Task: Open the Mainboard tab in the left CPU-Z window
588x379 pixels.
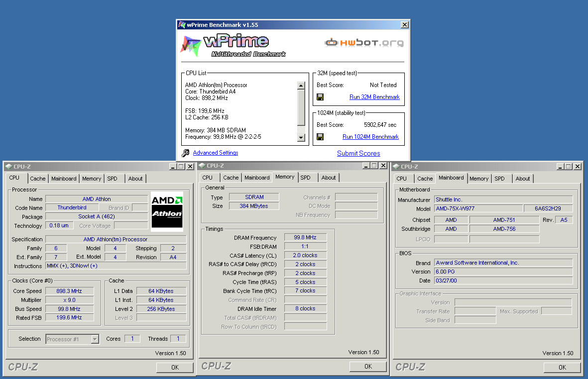Action: point(64,179)
